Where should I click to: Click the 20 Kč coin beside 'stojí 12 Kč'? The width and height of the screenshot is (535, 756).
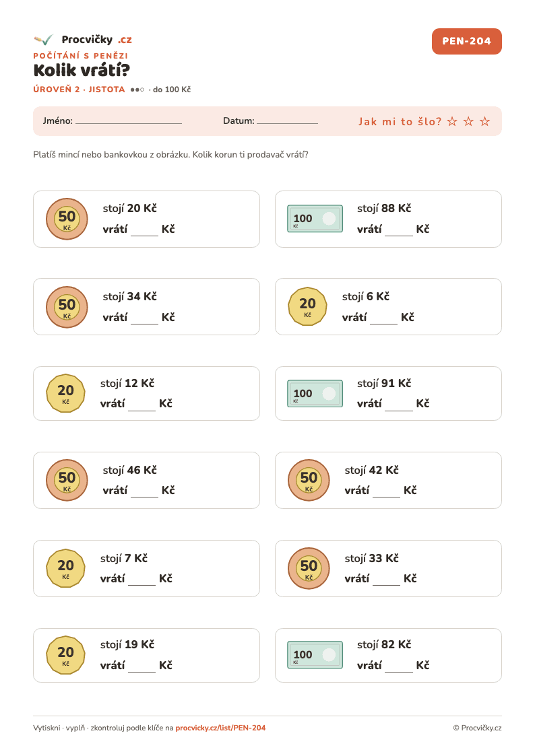(65, 393)
